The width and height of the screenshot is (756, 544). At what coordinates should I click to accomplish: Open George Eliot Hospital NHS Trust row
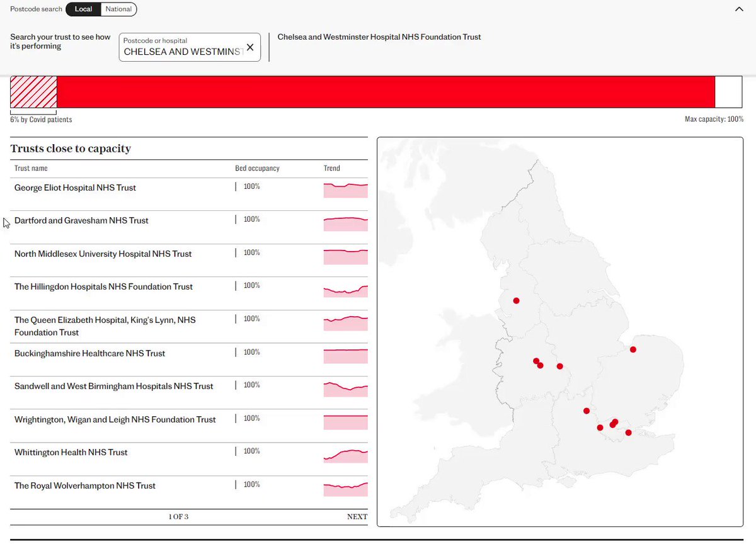pos(189,194)
